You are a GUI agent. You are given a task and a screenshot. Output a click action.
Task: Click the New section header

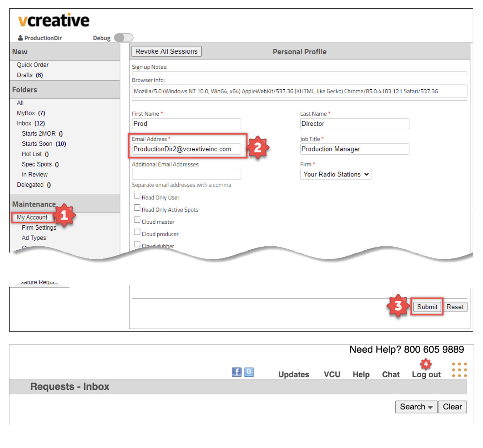[x=65, y=52]
